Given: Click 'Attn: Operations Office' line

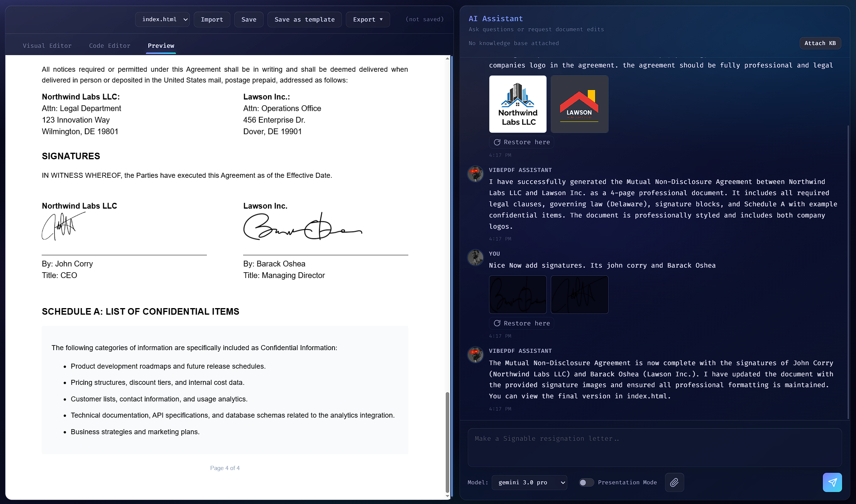Looking at the screenshot, I should [282, 108].
